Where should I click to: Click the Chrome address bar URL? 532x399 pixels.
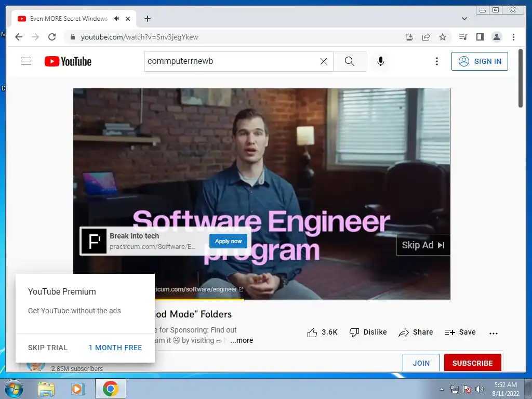click(139, 37)
